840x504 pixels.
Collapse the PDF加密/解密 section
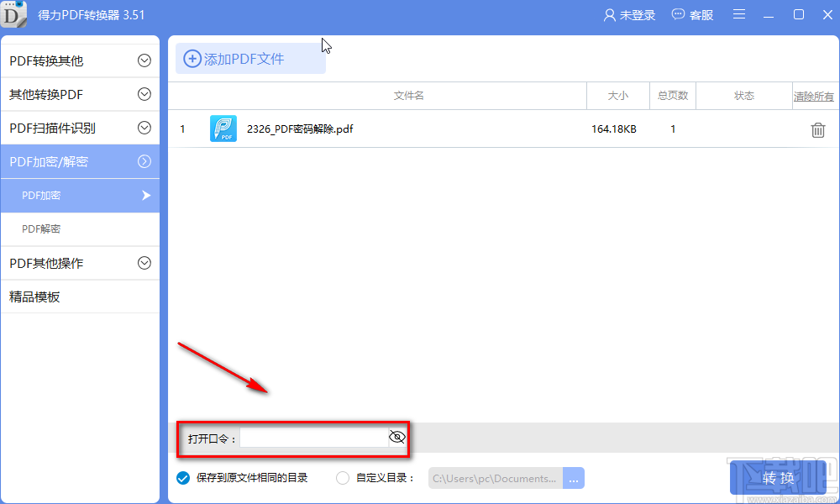80,161
